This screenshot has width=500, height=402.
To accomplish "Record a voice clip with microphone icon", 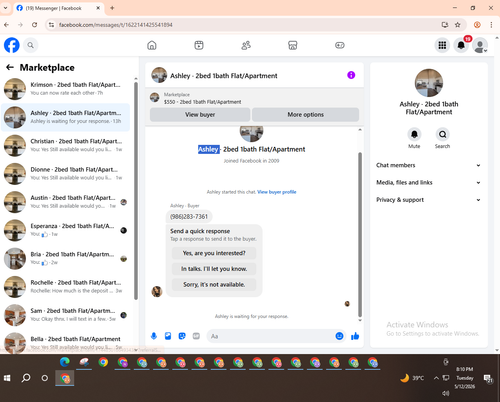I will [154, 336].
